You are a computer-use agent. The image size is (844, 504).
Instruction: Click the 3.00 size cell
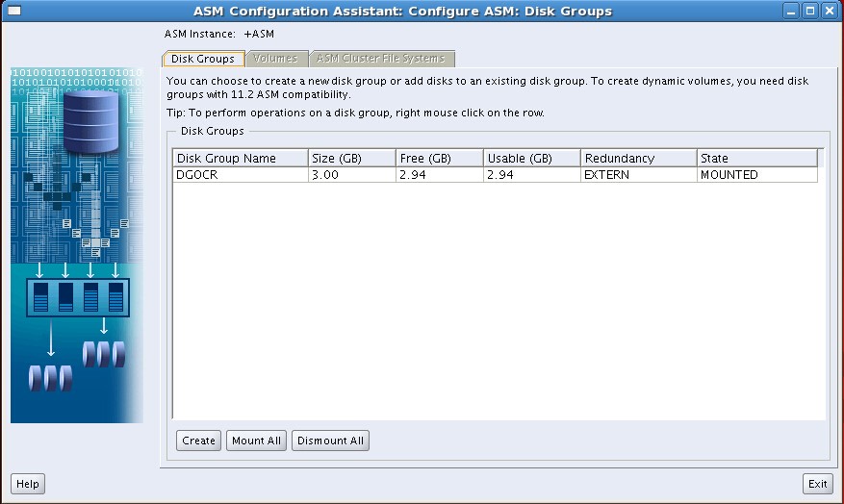(352, 175)
